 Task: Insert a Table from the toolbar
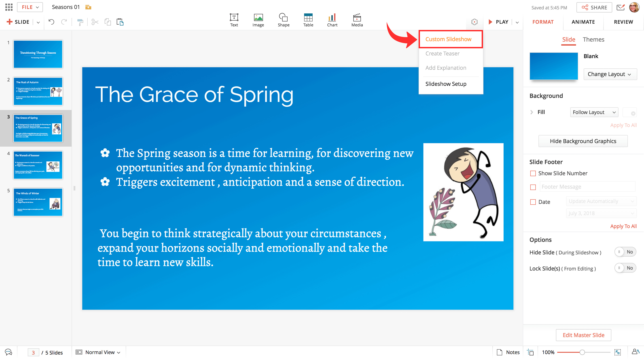click(x=308, y=20)
